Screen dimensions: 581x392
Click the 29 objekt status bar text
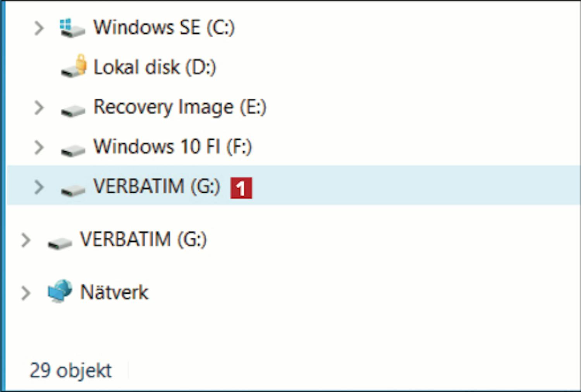coord(70,371)
